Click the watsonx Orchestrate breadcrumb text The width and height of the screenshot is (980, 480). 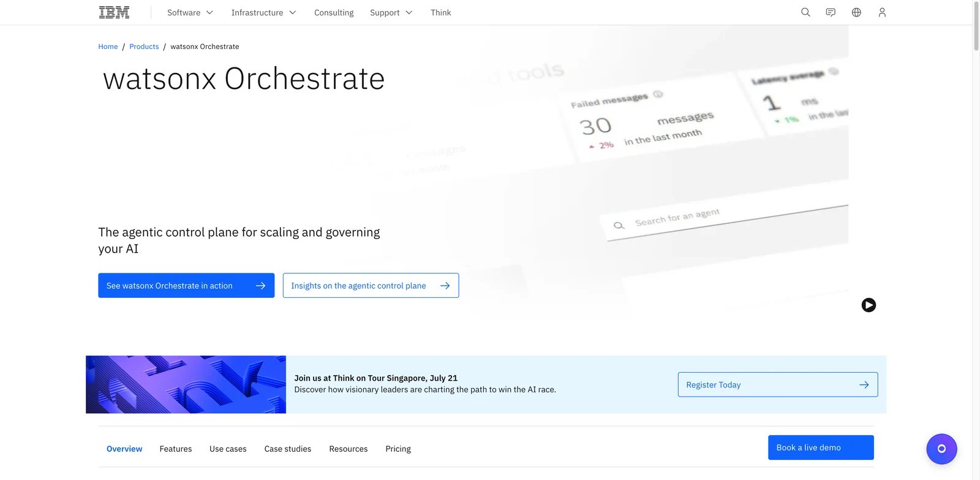tap(205, 47)
